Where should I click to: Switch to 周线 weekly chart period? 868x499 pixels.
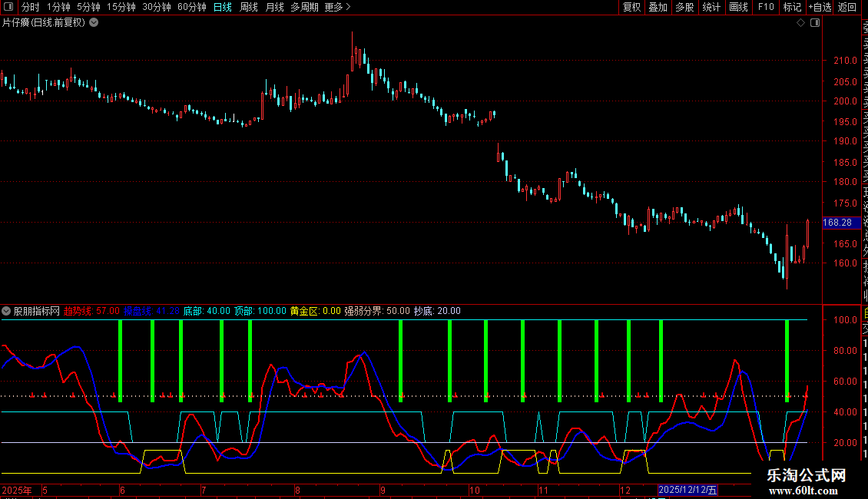coord(249,7)
